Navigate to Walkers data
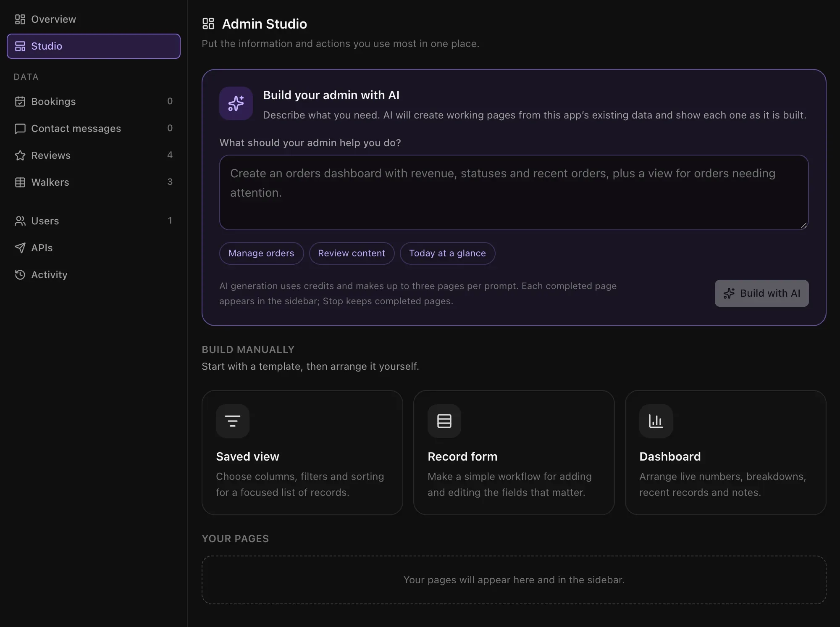The height and width of the screenshot is (627, 840). point(94,182)
